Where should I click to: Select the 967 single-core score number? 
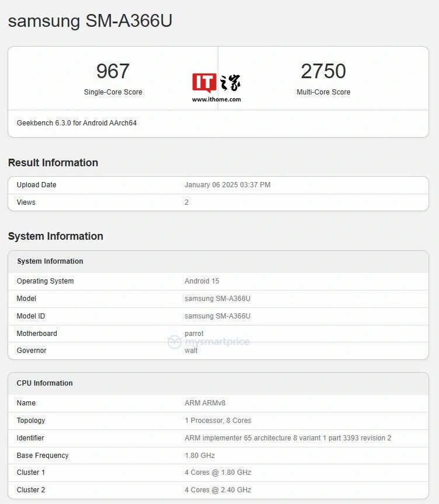113,71
